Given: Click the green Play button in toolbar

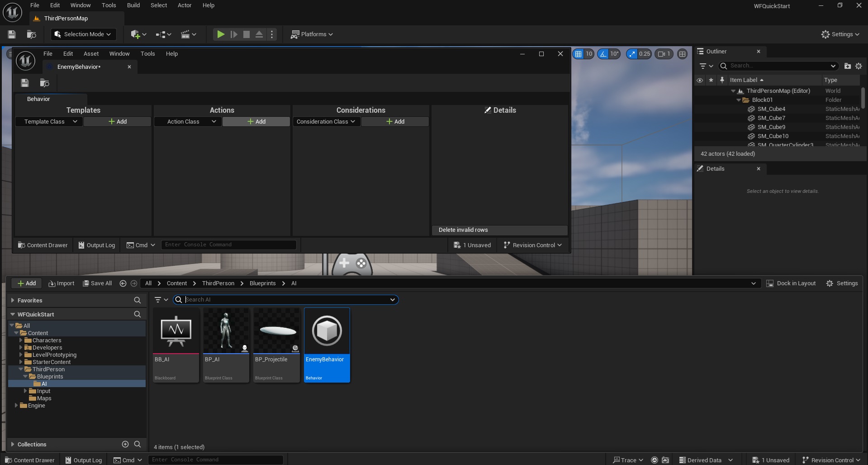Looking at the screenshot, I should [x=220, y=34].
